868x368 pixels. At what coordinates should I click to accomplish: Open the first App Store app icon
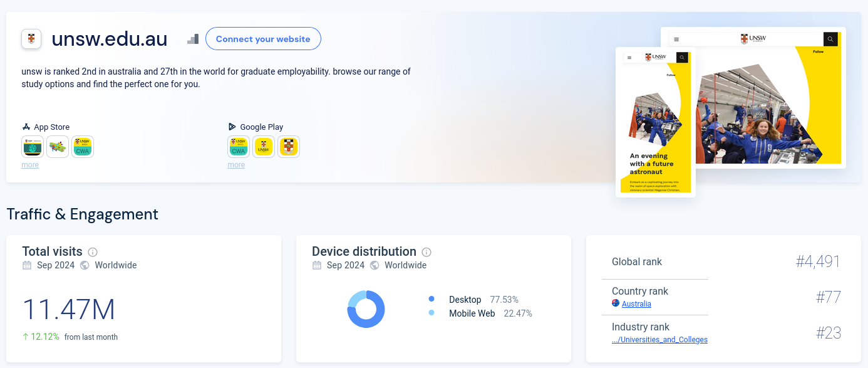pyautogui.click(x=33, y=147)
